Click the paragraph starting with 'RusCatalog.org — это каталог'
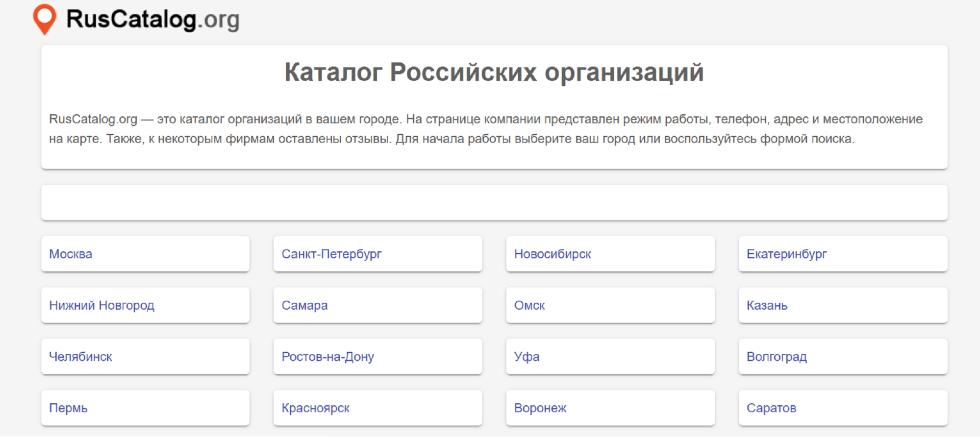 coord(486,129)
